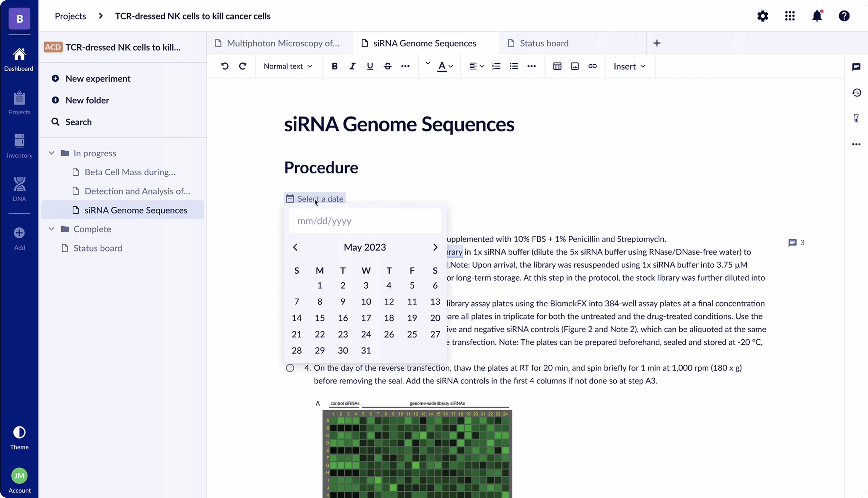Click the undo arrow icon
868x498 pixels.
tap(225, 66)
